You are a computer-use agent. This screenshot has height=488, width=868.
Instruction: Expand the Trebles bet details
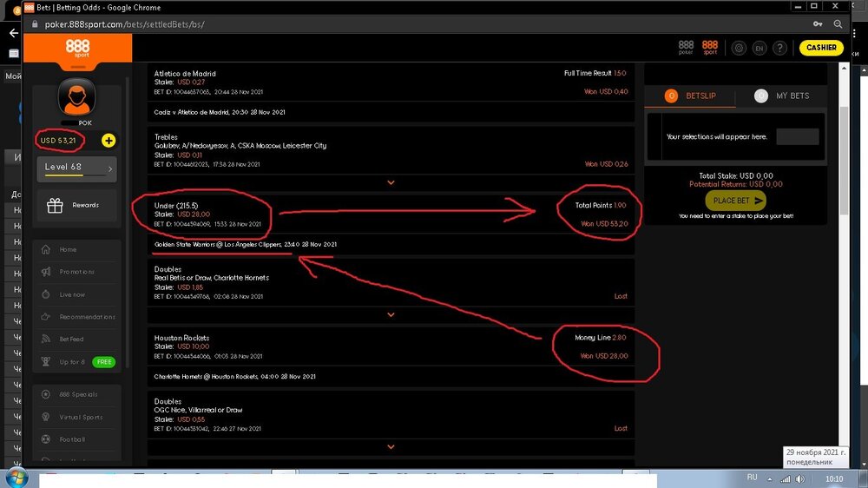391,182
